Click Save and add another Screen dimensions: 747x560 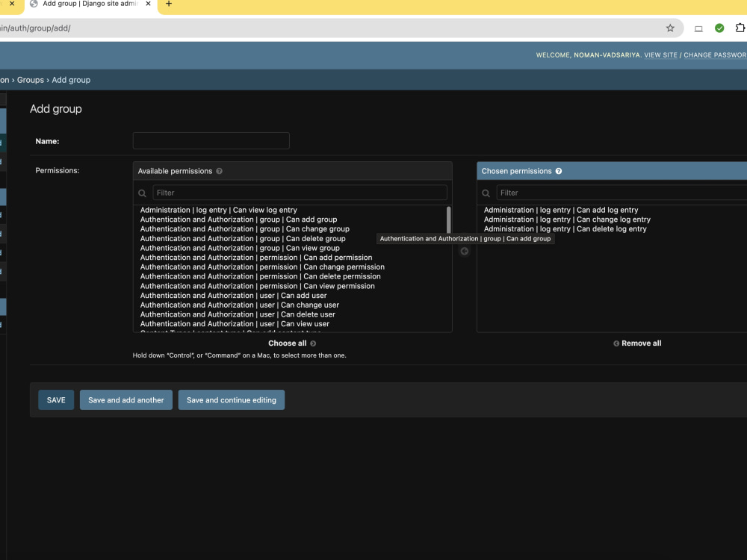pyautogui.click(x=126, y=400)
